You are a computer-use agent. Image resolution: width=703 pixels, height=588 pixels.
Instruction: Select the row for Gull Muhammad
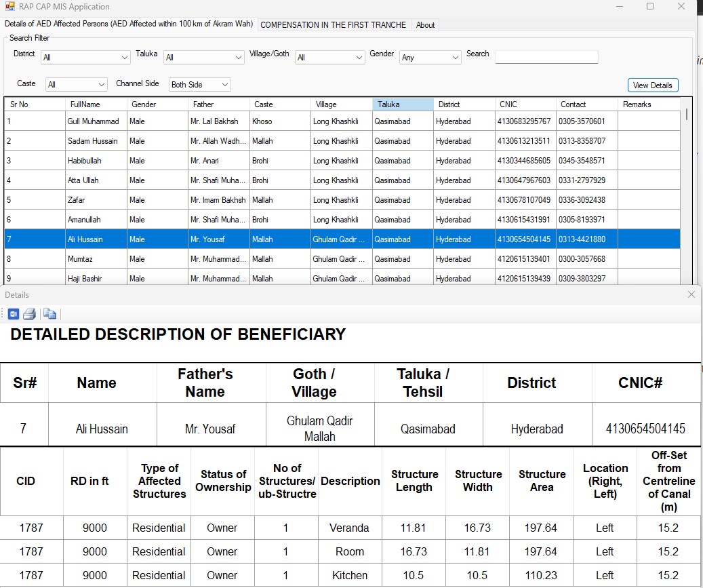pyautogui.click(x=342, y=121)
